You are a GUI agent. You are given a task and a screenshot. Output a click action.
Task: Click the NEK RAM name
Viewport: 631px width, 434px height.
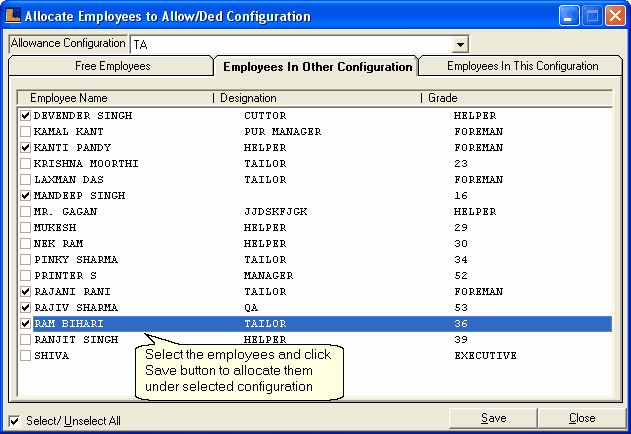(x=59, y=244)
